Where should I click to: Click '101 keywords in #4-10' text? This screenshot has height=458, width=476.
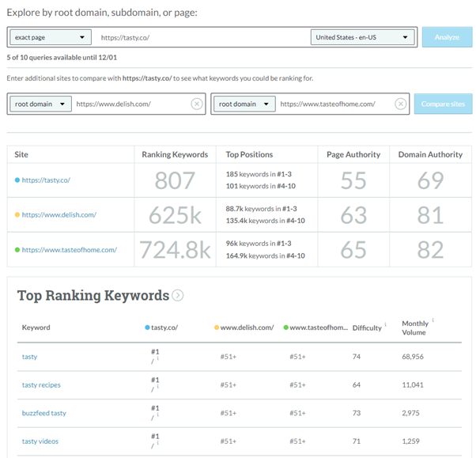click(x=261, y=186)
